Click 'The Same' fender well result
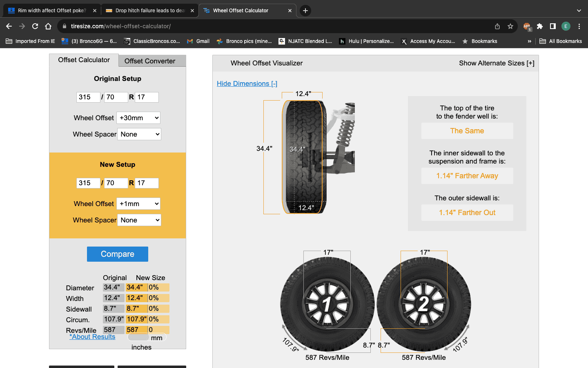Viewport: 588px width, 368px height. pos(467,131)
